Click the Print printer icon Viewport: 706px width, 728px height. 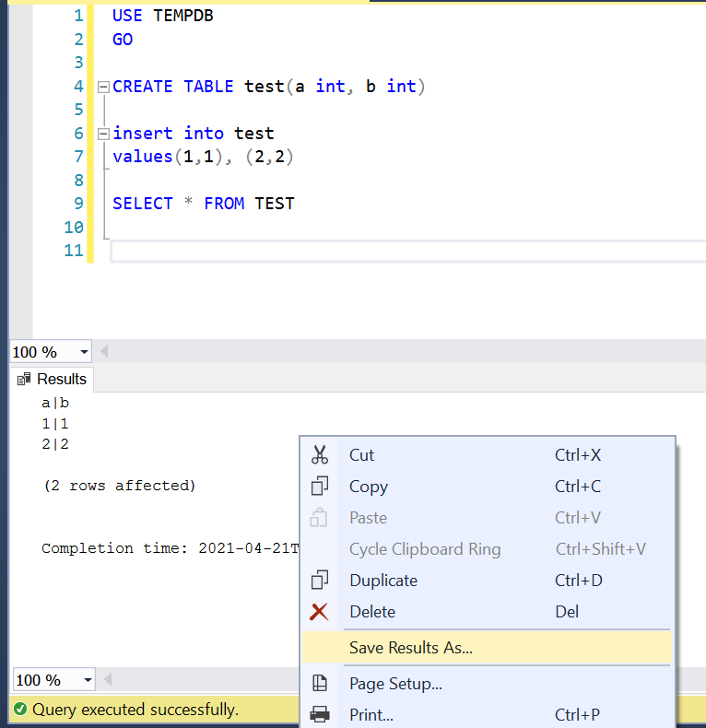[x=320, y=714]
